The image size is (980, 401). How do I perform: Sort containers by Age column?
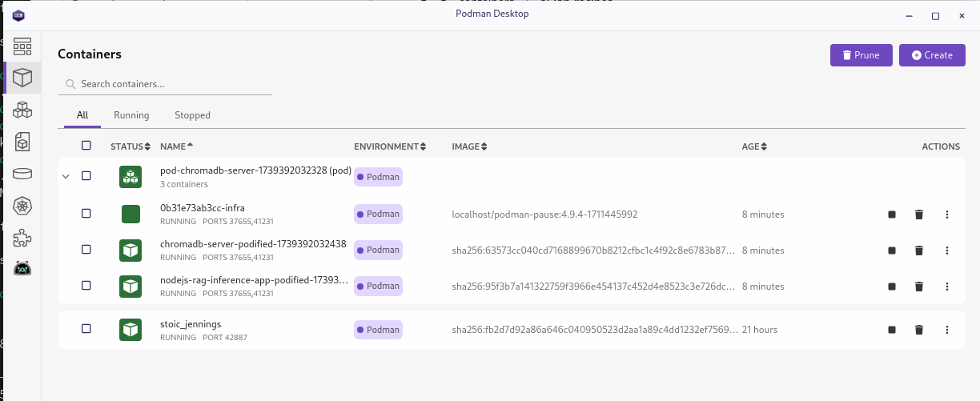pos(754,146)
